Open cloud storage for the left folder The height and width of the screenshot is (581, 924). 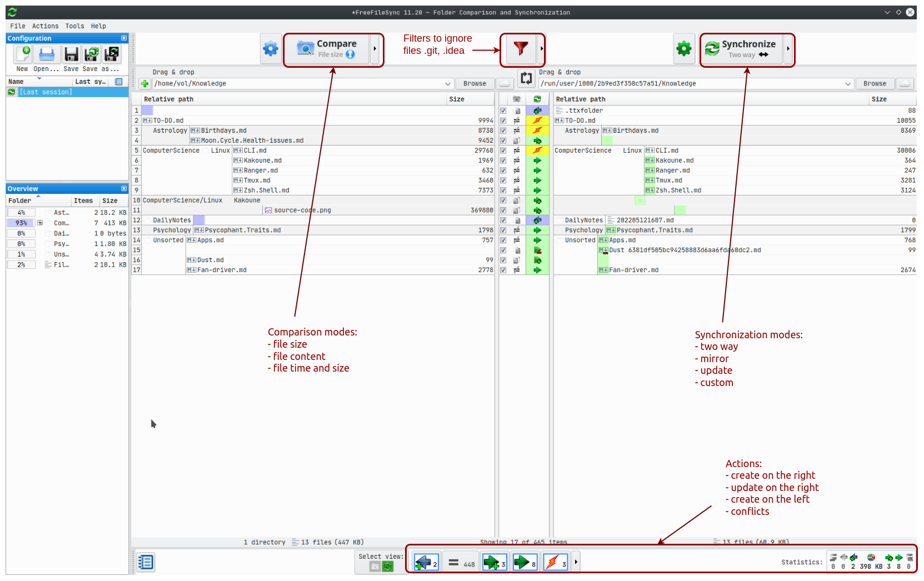coord(505,84)
